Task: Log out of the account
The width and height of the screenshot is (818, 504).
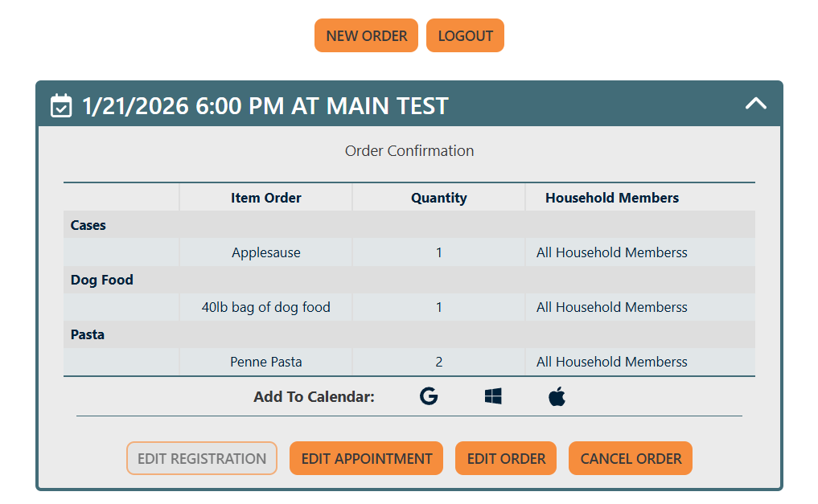Action: [x=465, y=35]
